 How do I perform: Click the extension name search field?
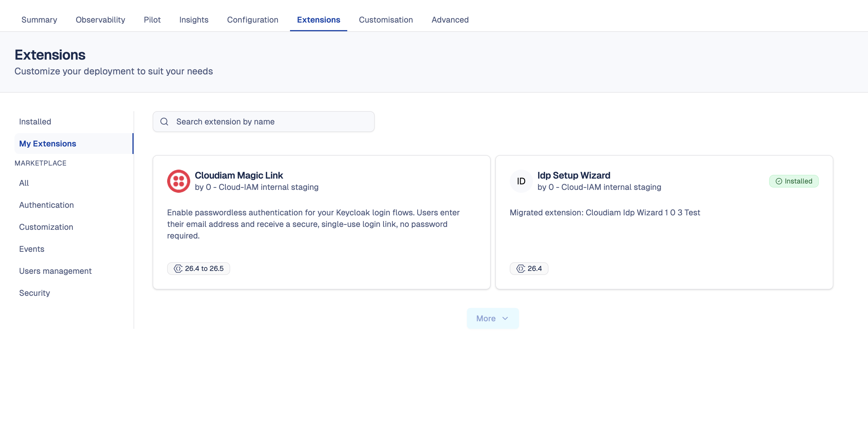(263, 122)
